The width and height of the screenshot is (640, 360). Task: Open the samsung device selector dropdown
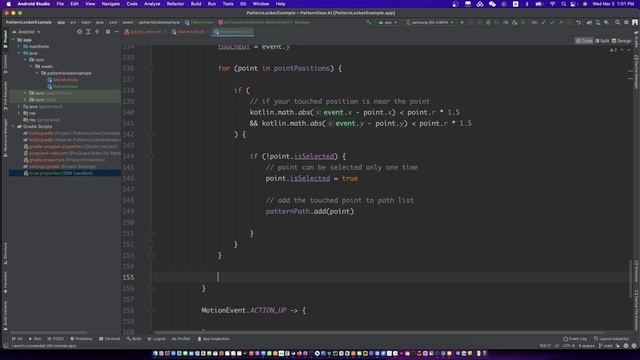(430, 22)
